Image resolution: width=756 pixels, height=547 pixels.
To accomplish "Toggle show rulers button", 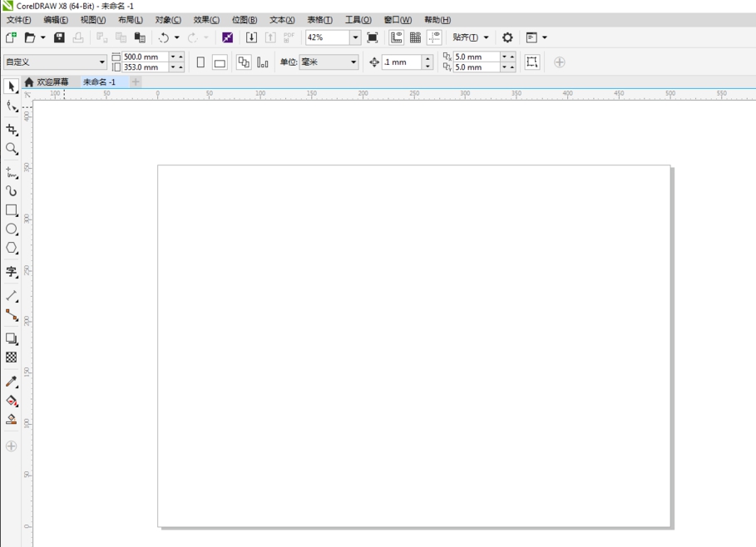I will (397, 37).
